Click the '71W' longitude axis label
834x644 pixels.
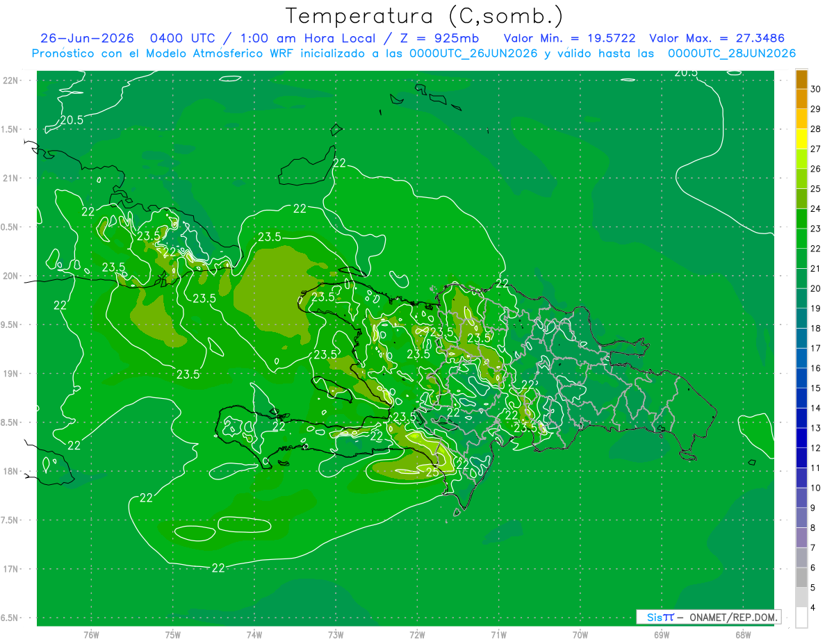(x=498, y=634)
